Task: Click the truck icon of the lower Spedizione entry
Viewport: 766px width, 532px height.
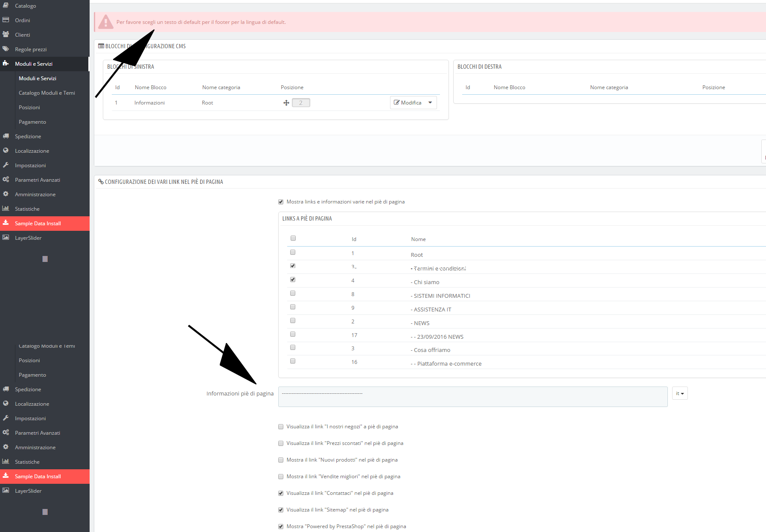Action: [6, 389]
